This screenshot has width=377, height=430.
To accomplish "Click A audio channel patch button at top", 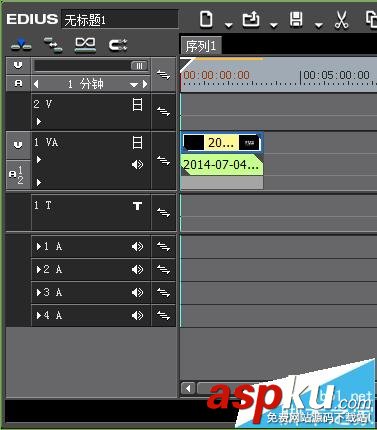I will [x=18, y=83].
